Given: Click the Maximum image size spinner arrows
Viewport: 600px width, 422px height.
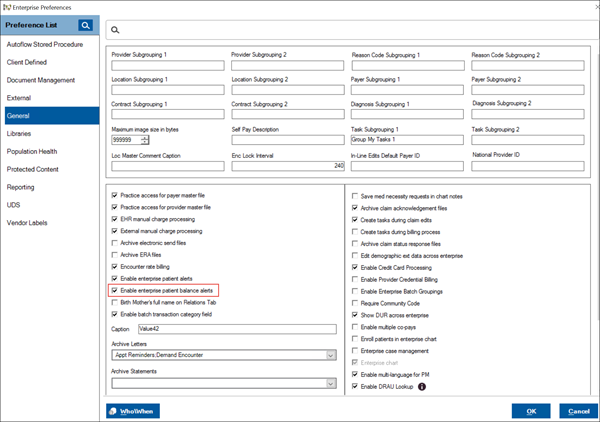Looking at the screenshot, I should [145, 140].
